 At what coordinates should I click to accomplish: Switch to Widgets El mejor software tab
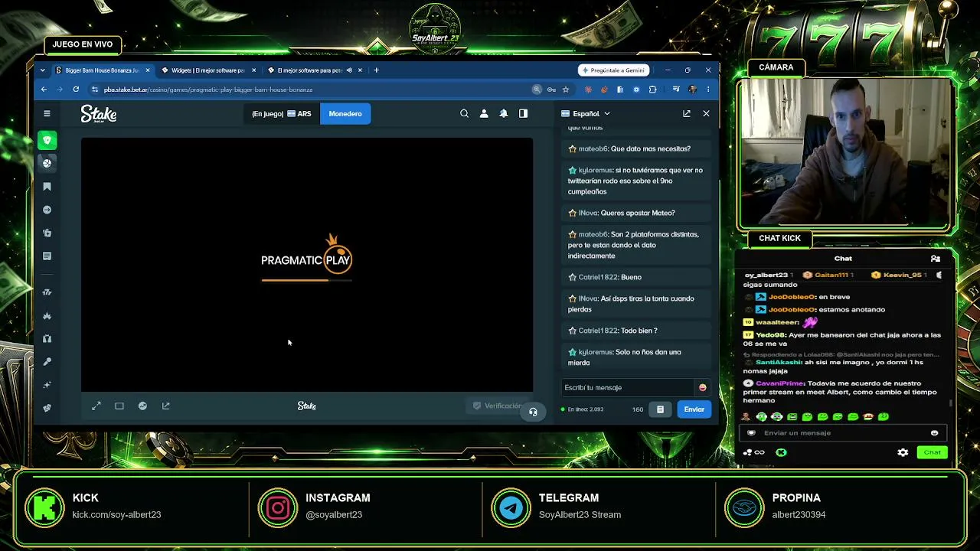pyautogui.click(x=207, y=70)
